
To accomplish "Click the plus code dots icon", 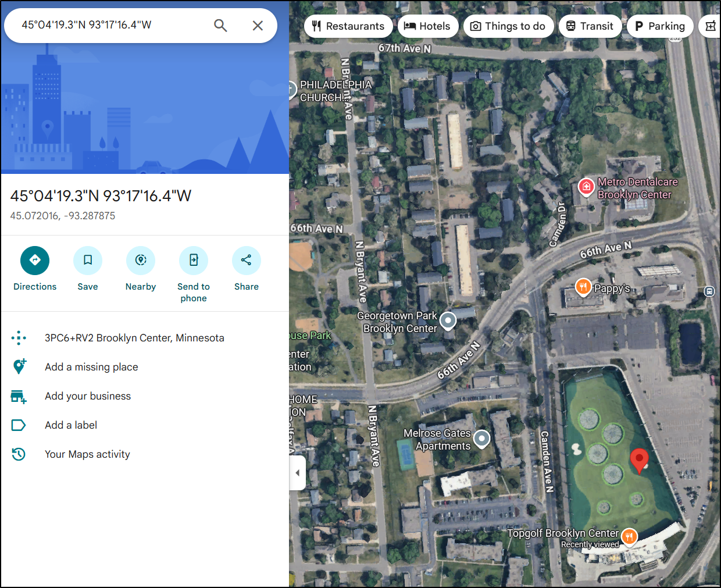I will click(x=19, y=338).
